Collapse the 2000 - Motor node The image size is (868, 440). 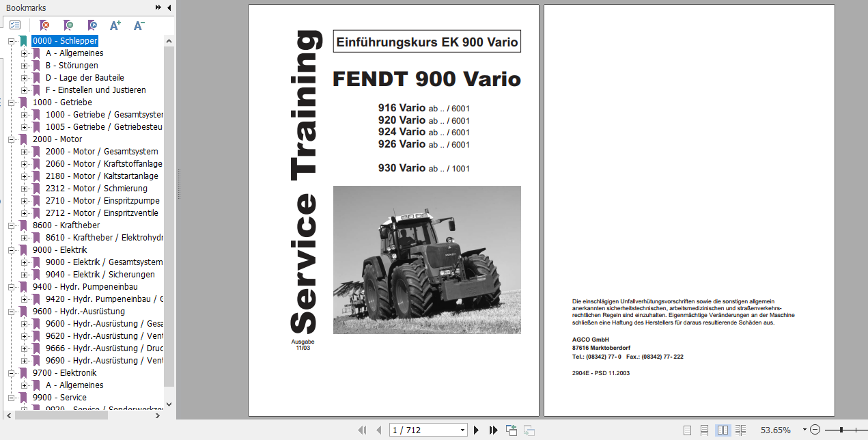click(x=12, y=139)
